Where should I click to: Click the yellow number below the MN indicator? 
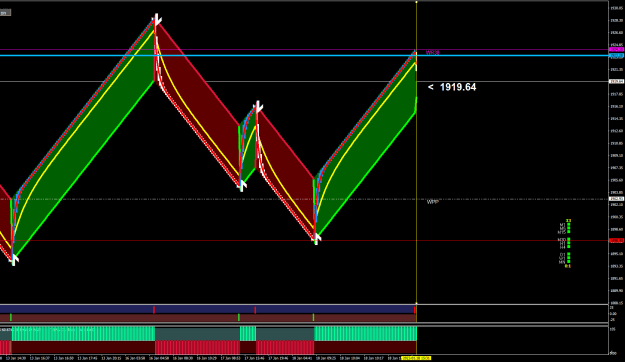[x=568, y=266]
